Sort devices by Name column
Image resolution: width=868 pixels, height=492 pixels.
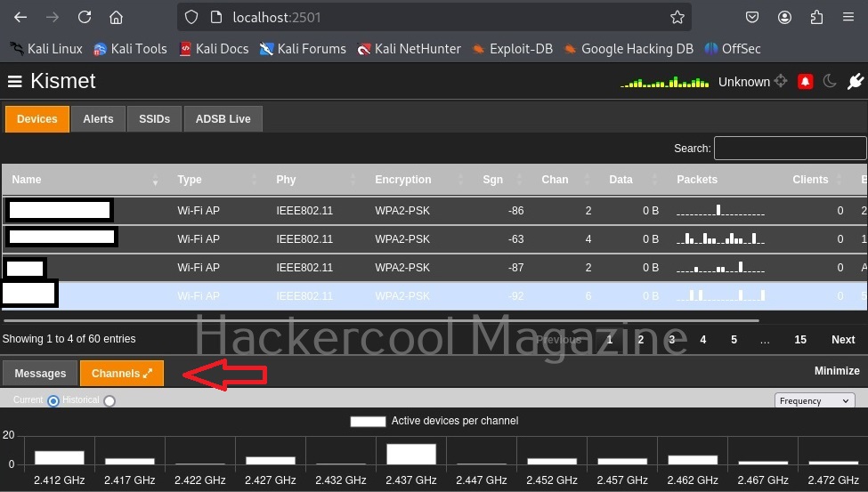click(x=84, y=180)
